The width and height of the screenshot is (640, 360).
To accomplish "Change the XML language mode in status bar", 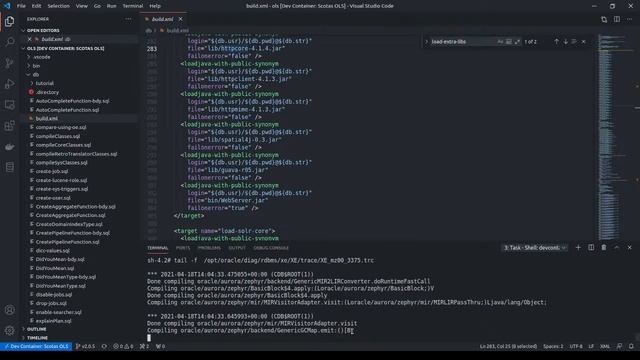I will tap(604, 346).
